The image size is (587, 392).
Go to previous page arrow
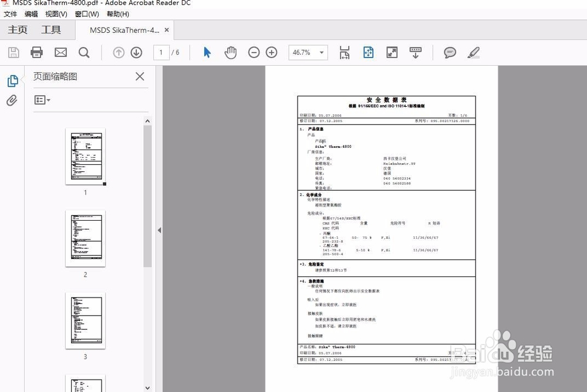(119, 52)
